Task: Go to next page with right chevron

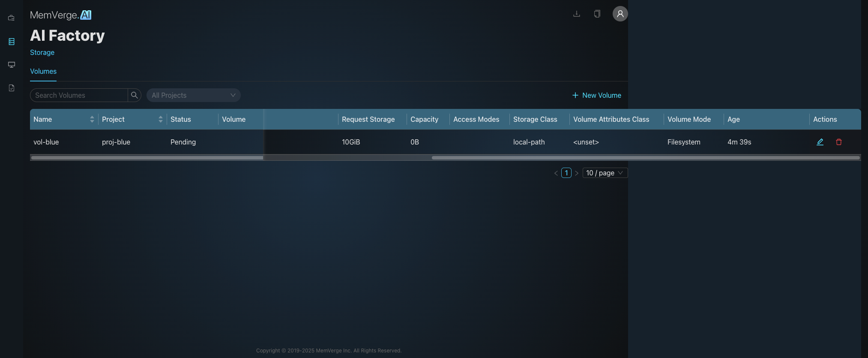Action: [x=577, y=173]
